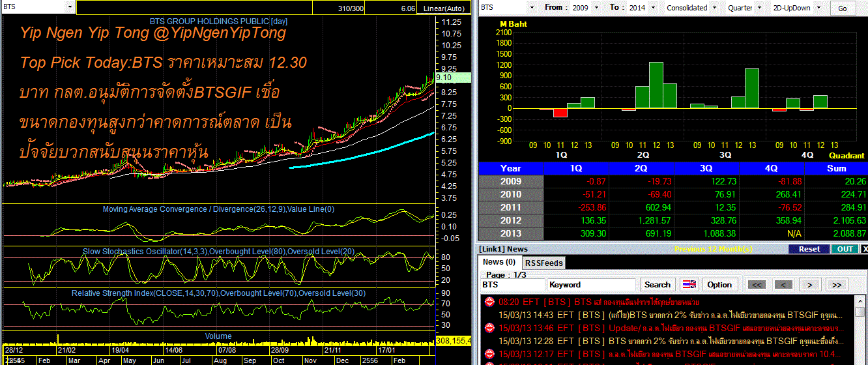The width and height of the screenshot is (868, 365).
Task: Click the 13:46 Update news item icon
Action: coord(489,328)
